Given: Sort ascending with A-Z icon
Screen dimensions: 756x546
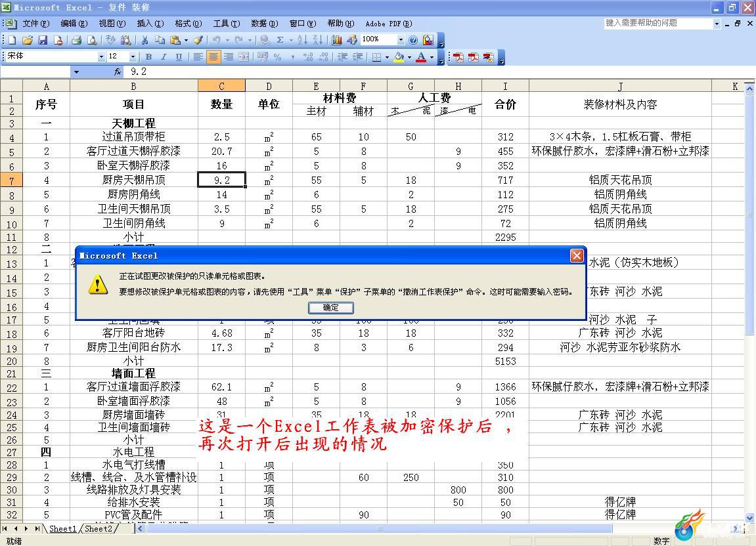Looking at the screenshot, I should click(x=302, y=40).
